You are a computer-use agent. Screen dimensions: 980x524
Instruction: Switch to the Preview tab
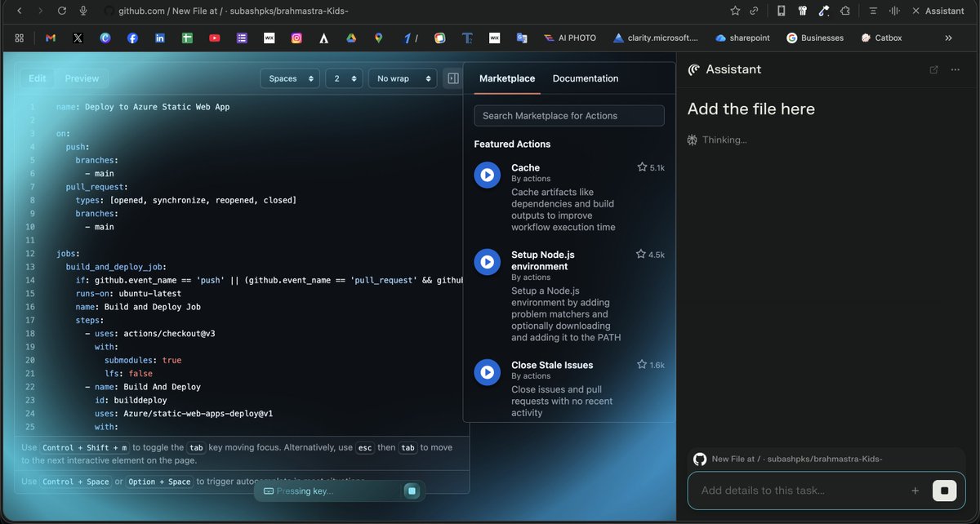click(x=82, y=78)
